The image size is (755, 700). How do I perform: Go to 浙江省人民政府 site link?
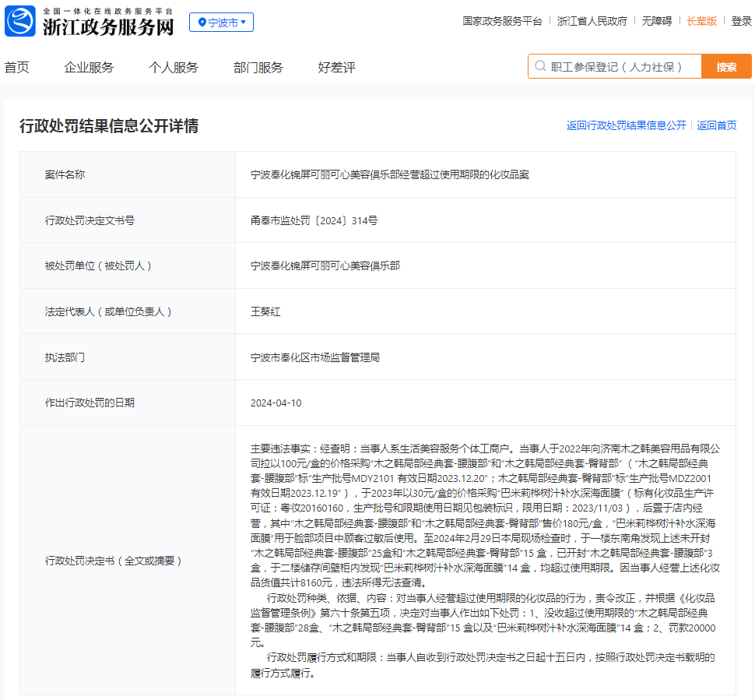[x=592, y=22]
